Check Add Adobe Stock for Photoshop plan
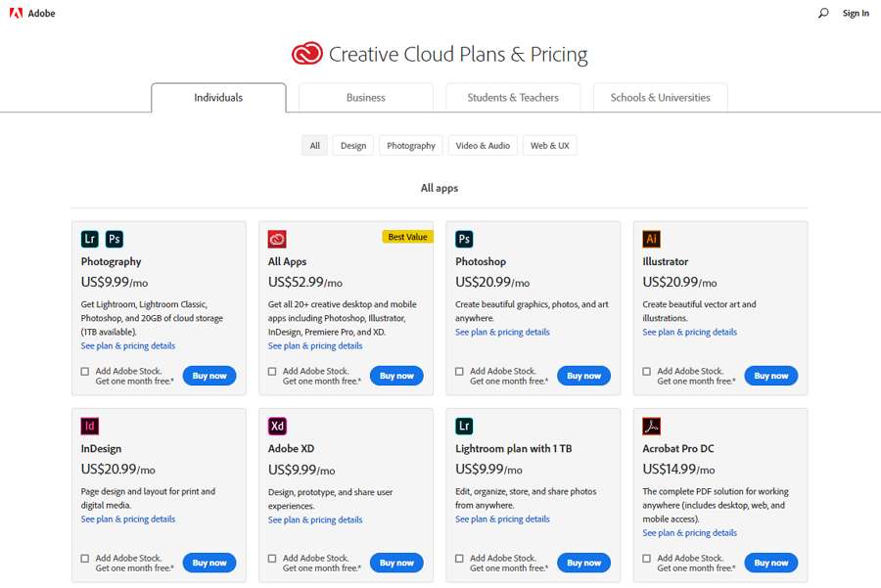 (x=460, y=371)
